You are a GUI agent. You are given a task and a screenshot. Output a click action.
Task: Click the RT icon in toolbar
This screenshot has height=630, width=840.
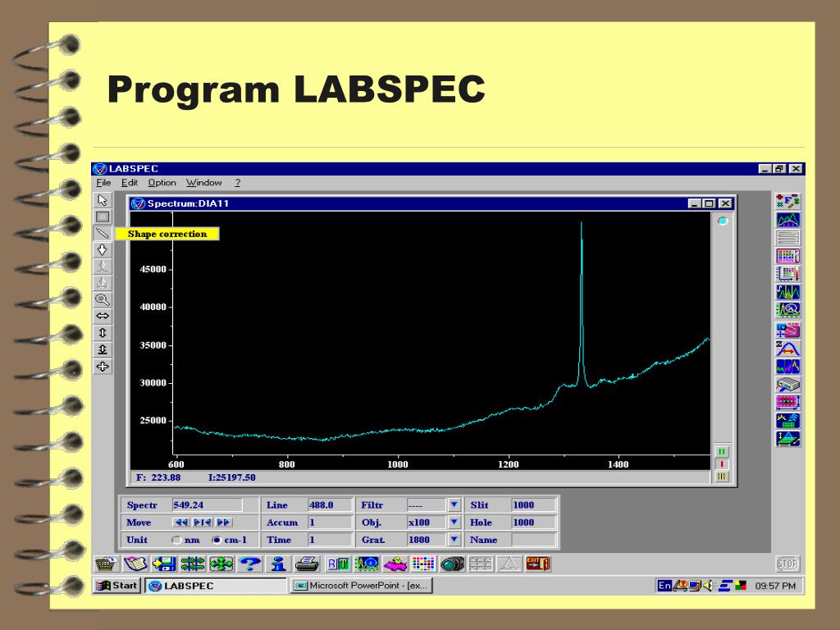click(338, 564)
